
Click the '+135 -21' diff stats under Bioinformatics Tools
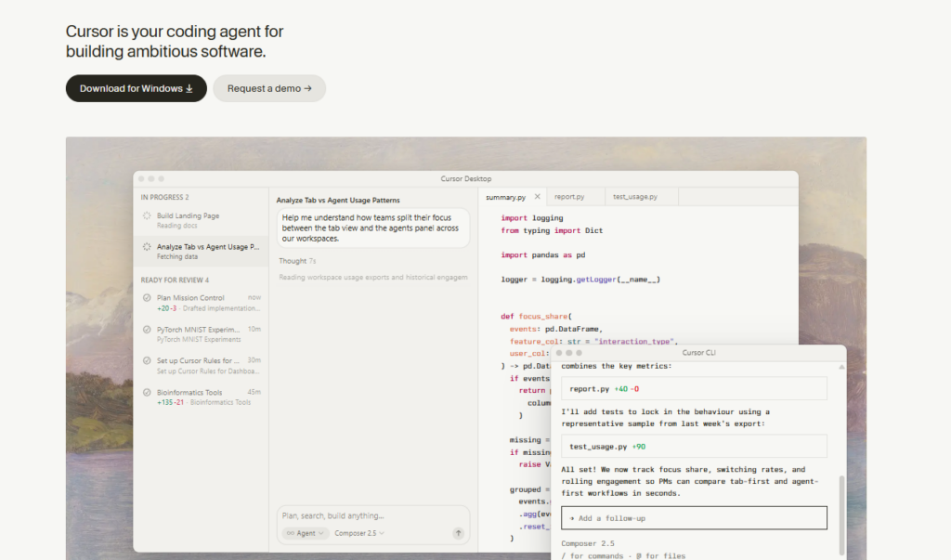tap(171, 402)
